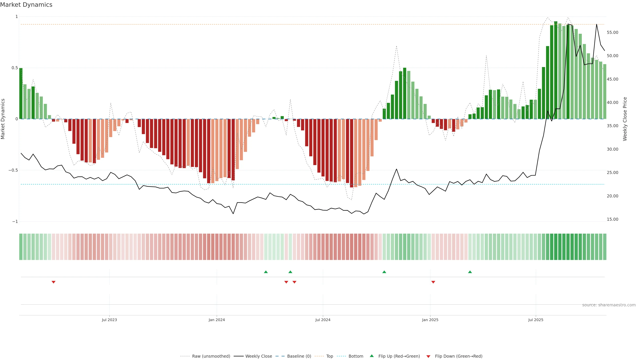Hide the Bottom threshold legend item
The width and height of the screenshot is (644, 362).
tap(356, 356)
